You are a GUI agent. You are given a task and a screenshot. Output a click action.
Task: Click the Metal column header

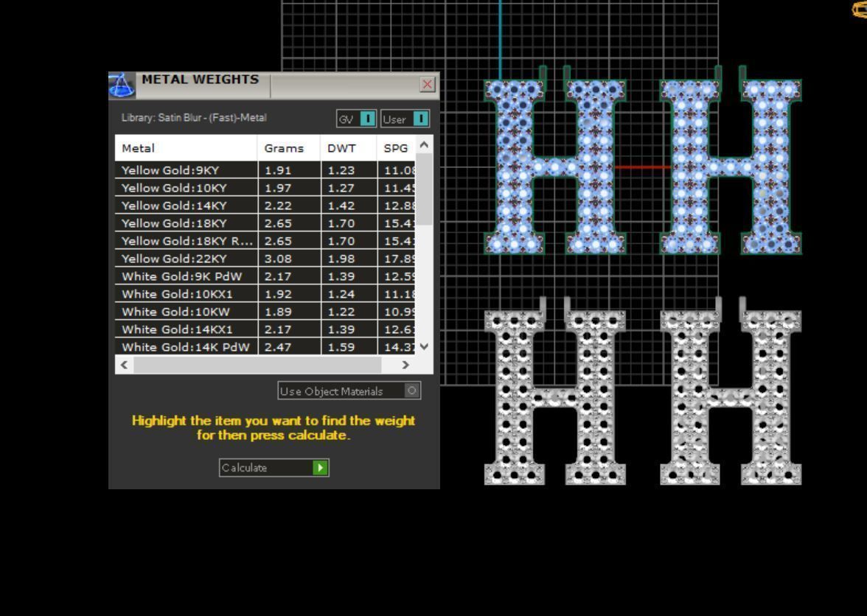click(x=186, y=148)
